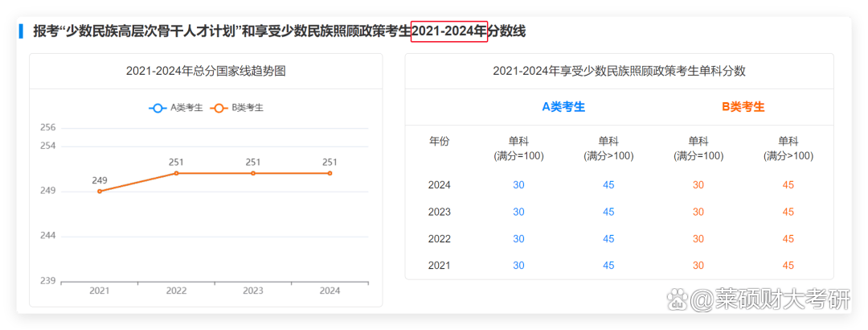Click the 244 y-axis tick label
This screenshot has width=868, height=330.
coord(48,236)
